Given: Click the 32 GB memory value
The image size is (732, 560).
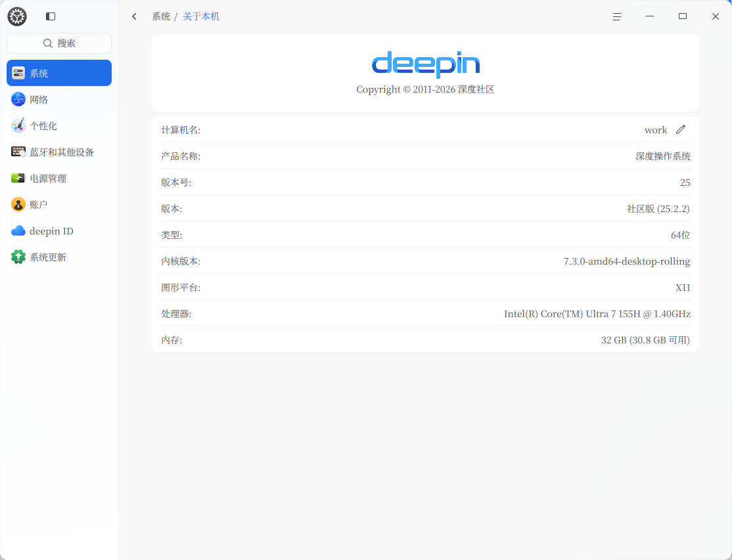Looking at the screenshot, I should coord(645,340).
